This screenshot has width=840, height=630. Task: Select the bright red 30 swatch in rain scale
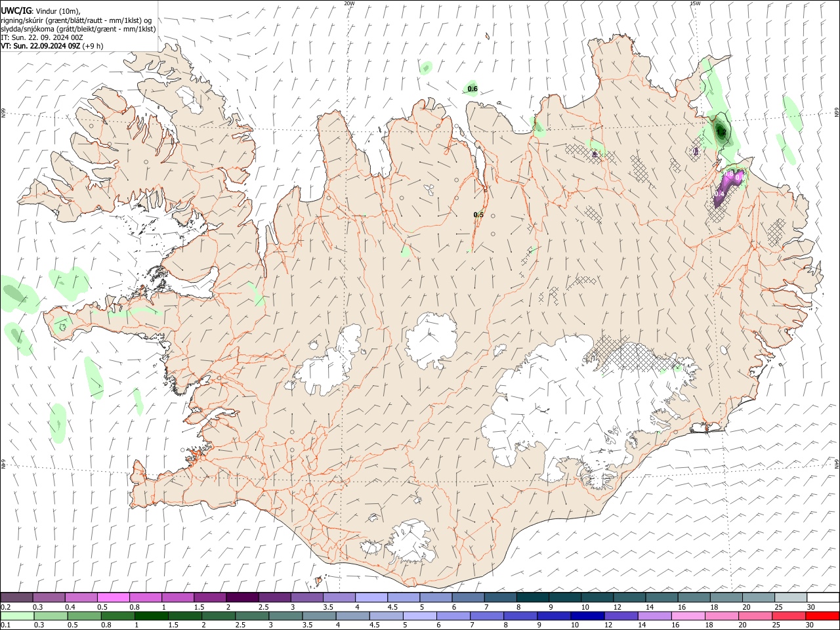point(822,616)
